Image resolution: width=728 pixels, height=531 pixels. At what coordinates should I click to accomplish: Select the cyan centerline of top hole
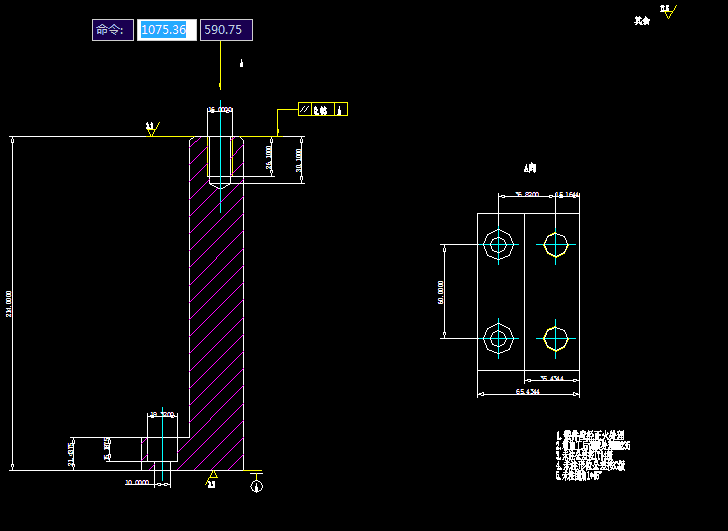tap(221, 156)
